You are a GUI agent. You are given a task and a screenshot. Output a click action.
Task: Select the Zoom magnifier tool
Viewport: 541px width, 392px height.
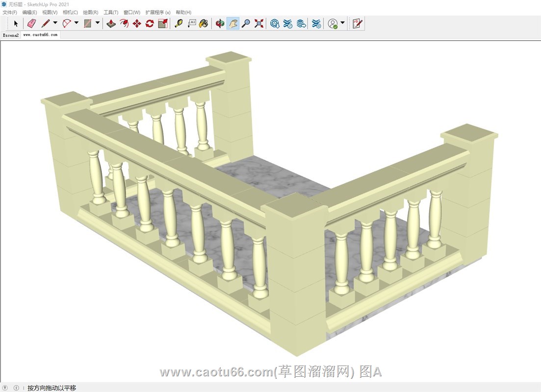(x=246, y=24)
